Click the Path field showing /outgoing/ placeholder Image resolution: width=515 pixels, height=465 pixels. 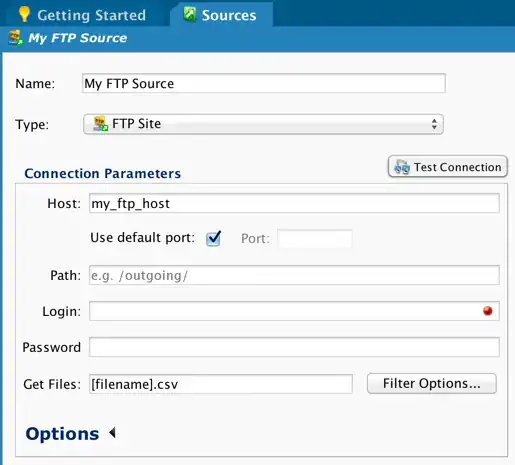click(294, 275)
